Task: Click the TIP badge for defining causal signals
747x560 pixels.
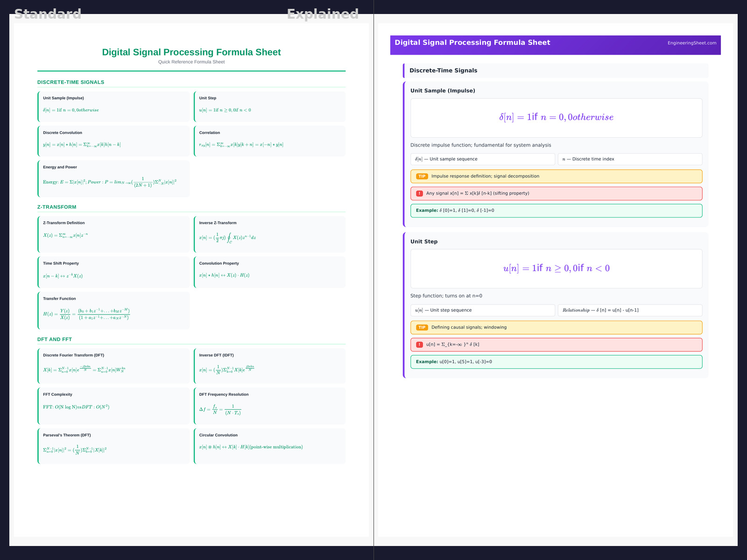Action: [422, 328]
